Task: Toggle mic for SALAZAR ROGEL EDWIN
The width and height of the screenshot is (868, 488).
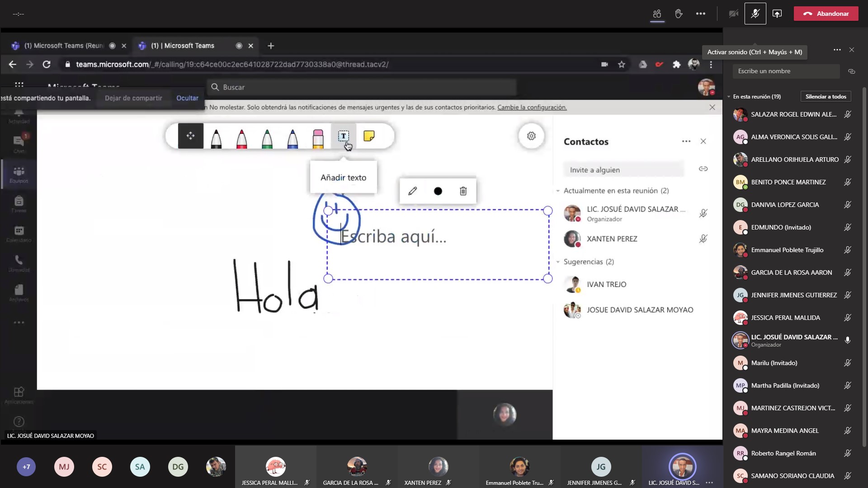Action: 848,114
